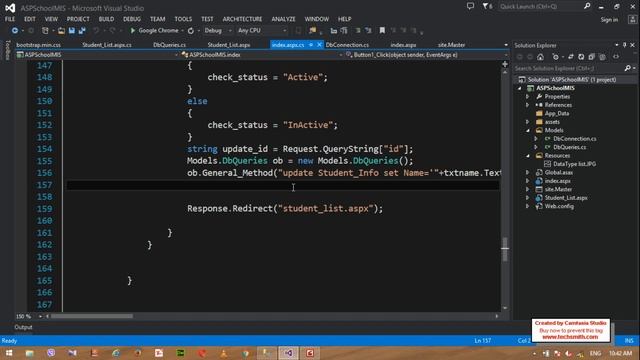The image size is (640, 360).
Task: Expand the Properties node
Action: [527, 97]
